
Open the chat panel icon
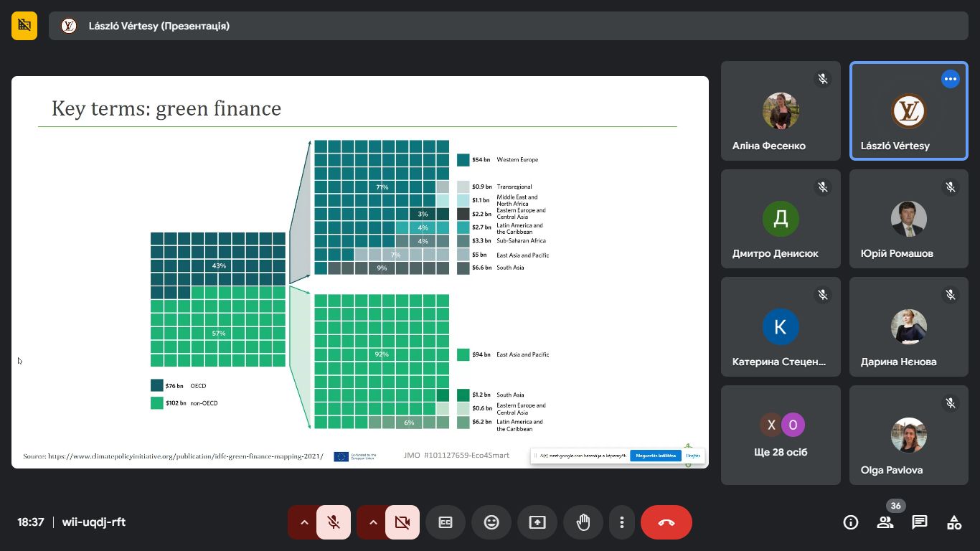(x=920, y=522)
